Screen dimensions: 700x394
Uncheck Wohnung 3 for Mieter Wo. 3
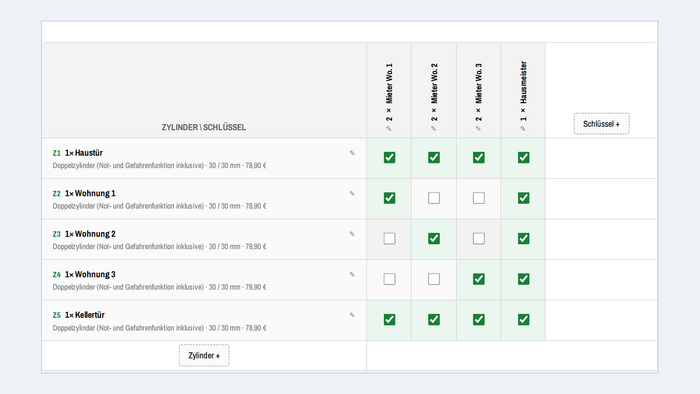tap(479, 279)
